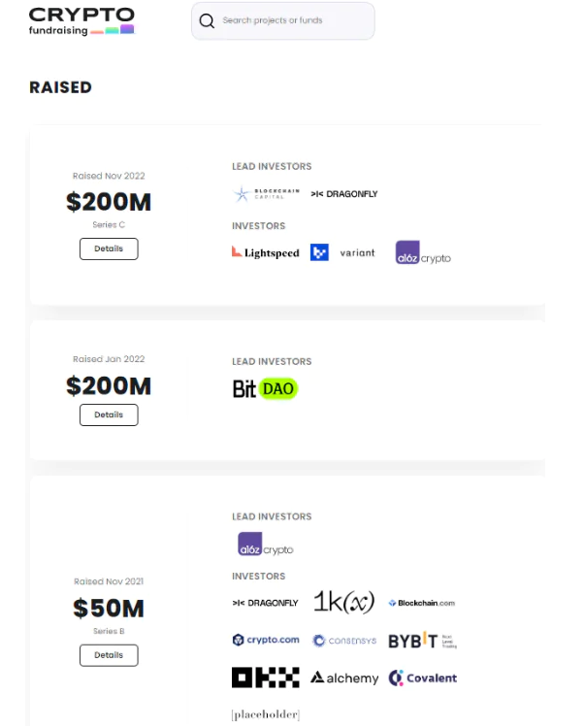Screen dimensions: 585x728
Task: View Details for the $50M Series B raise
Action: pos(109,655)
